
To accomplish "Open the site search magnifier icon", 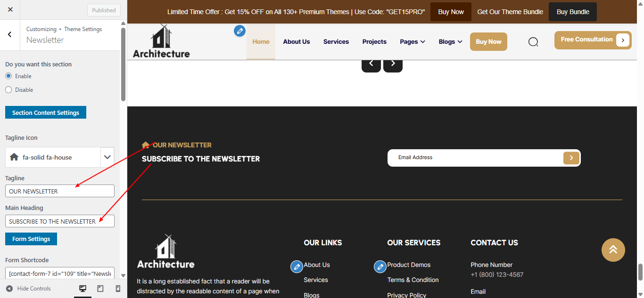I will coord(533,41).
